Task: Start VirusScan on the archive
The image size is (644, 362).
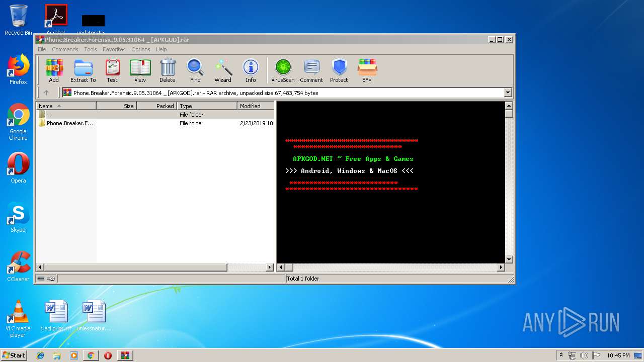Action: pyautogui.click(x=283, y=70)
